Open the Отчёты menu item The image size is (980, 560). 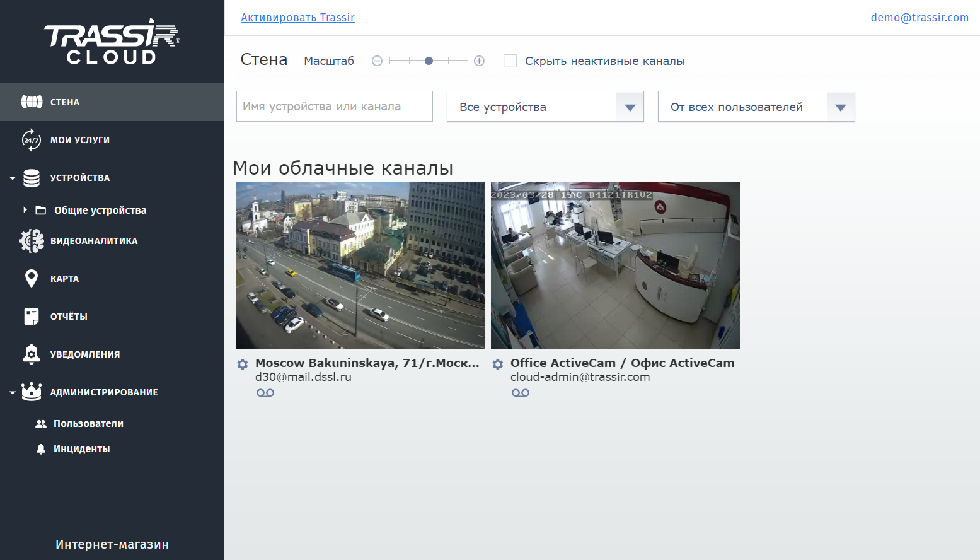pyautogui.click(x=69, y=317)
